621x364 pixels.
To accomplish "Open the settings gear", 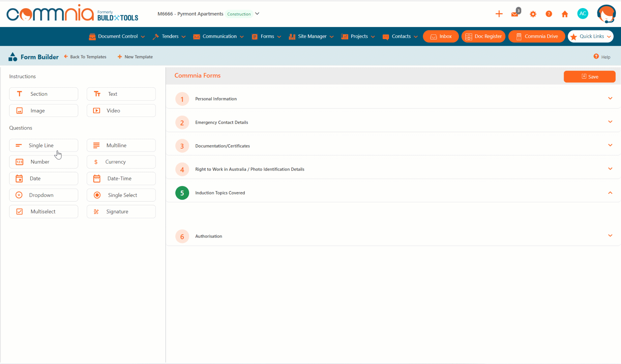I will click(533, 14).
